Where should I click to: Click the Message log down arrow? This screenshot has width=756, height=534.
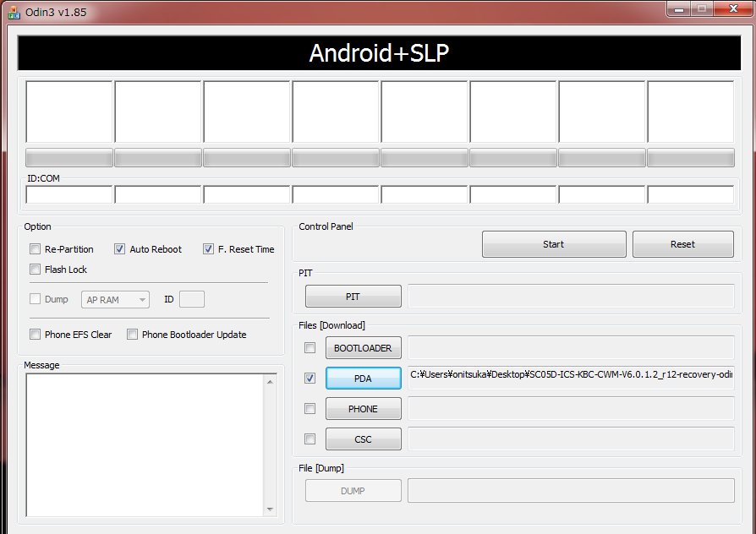coord(270,509)
